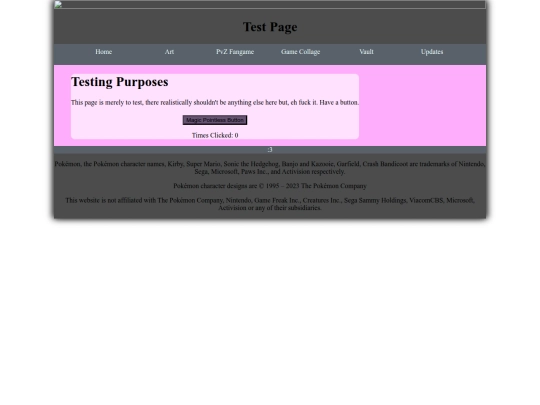
Task: Click the Magic Pointless Button
Action: click(x=215, y=120)
